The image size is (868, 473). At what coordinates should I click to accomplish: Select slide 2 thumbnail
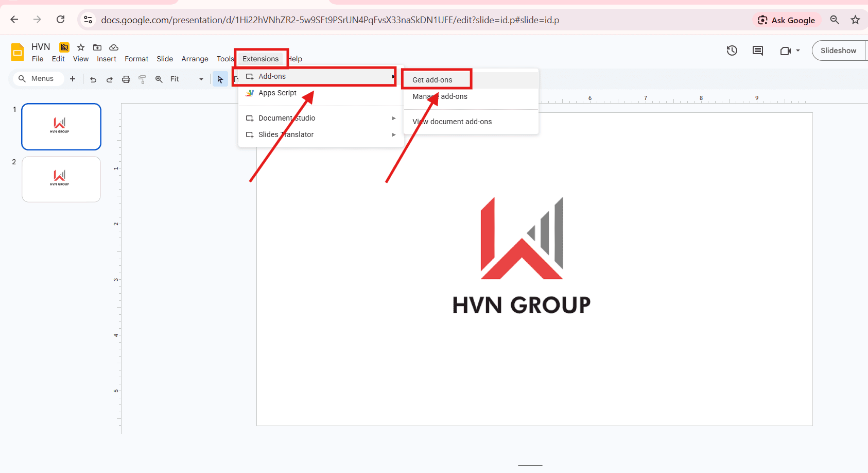61,179
